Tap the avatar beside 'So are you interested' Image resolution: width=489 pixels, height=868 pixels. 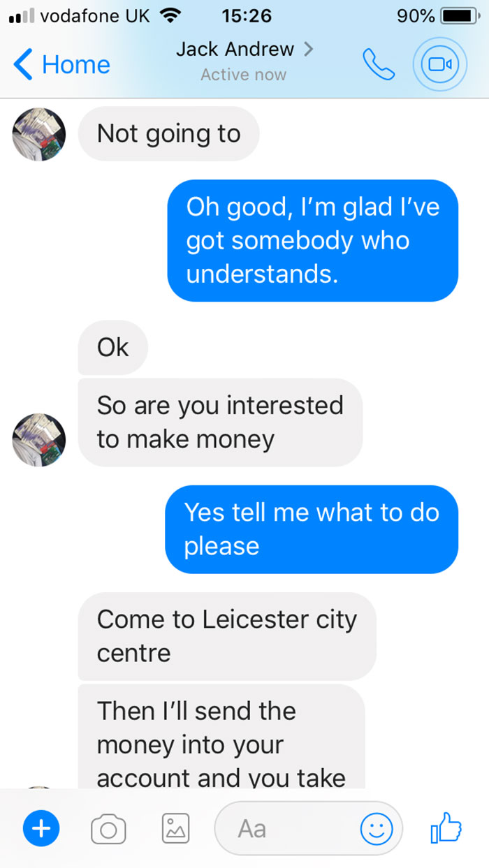click(x=38, y=440)
